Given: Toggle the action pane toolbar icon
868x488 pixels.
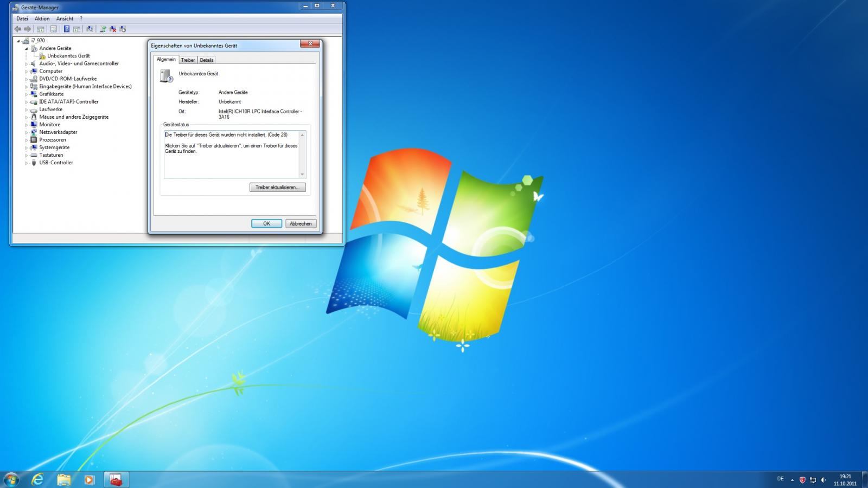Looking at the screenshot, I should [76, 29].
